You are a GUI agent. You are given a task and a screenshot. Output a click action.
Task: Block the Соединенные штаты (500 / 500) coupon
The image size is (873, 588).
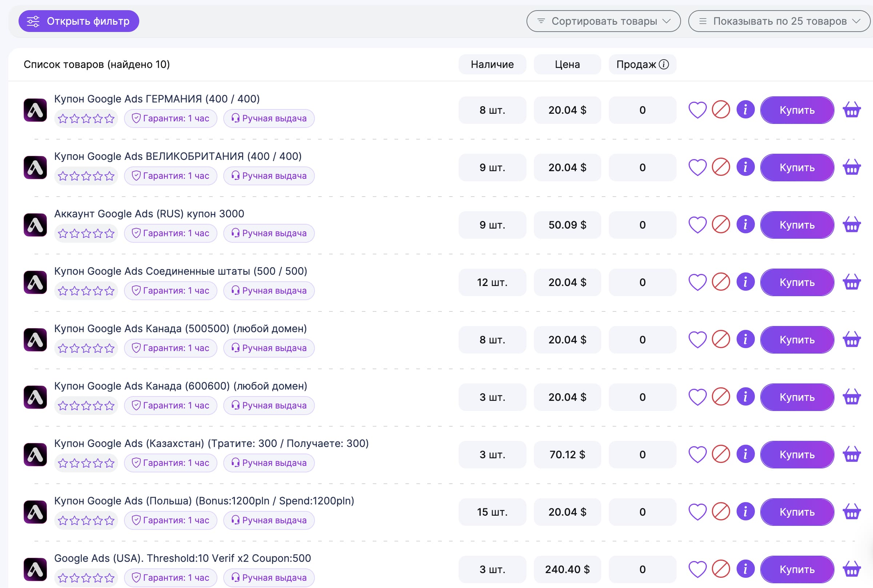[721, 282]
